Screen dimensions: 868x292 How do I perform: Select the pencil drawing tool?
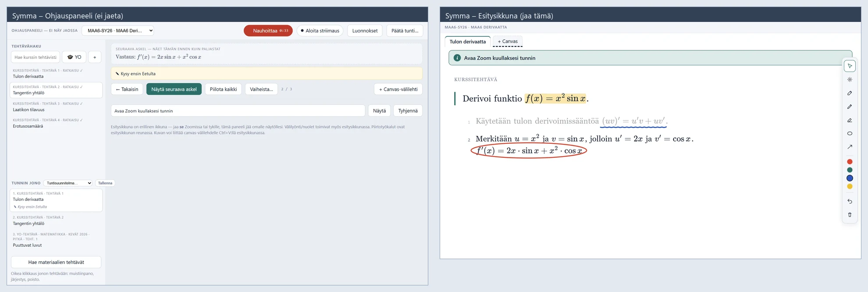(850, 107)
